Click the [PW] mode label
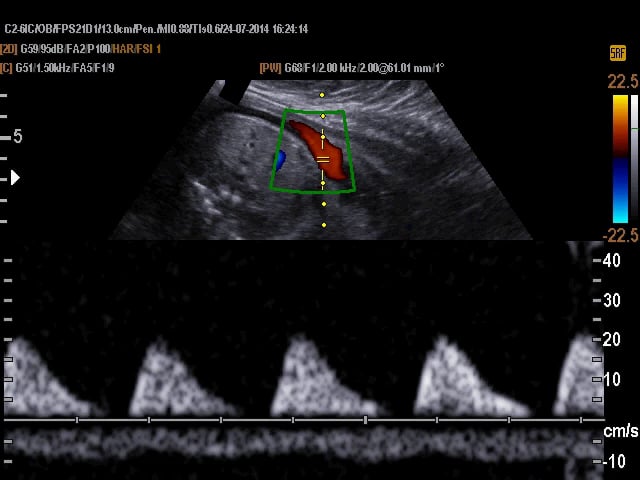This screenshot has width=640, height=480. (x=270, y=68)
